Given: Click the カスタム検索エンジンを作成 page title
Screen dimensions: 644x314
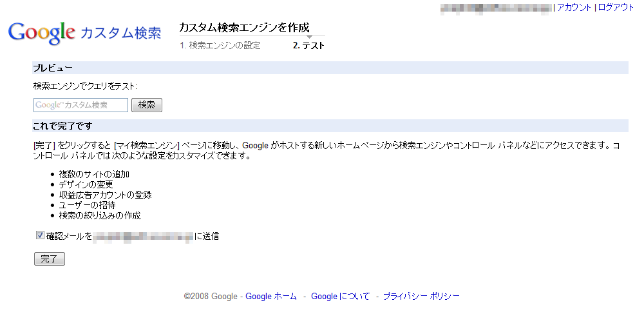Looking at the screenshot, I should 244,28.
